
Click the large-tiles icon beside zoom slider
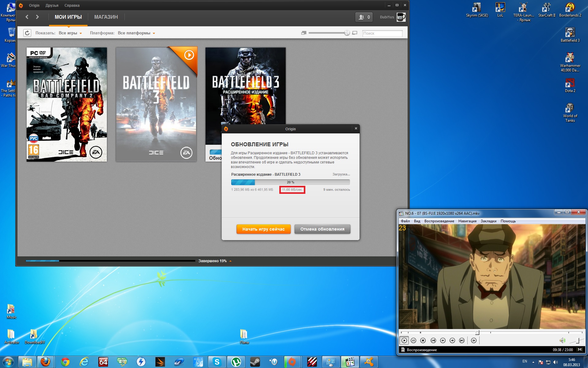[355, 33]
